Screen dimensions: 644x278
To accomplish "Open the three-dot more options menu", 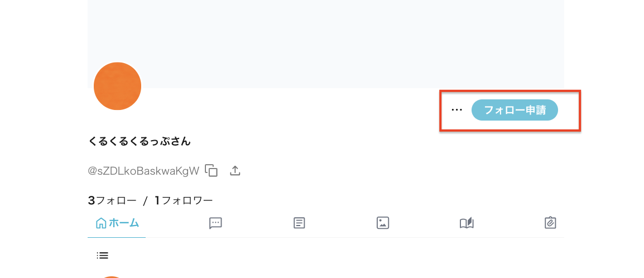I will point(456,110).
